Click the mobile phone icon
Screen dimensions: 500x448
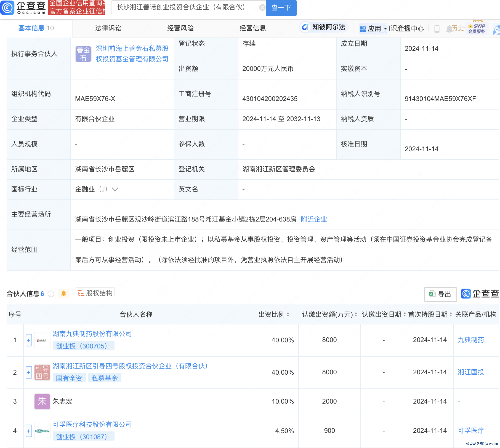[437, 29]
